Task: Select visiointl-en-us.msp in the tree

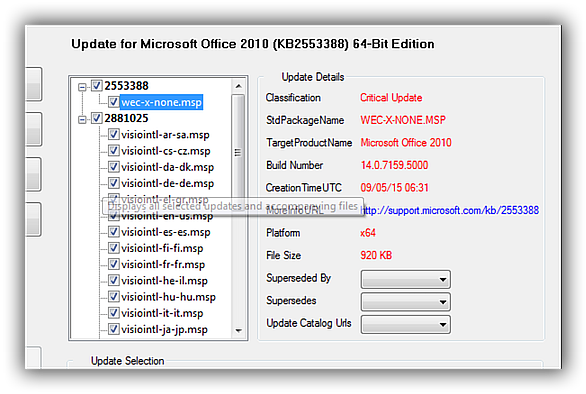Action: (167, 217)
